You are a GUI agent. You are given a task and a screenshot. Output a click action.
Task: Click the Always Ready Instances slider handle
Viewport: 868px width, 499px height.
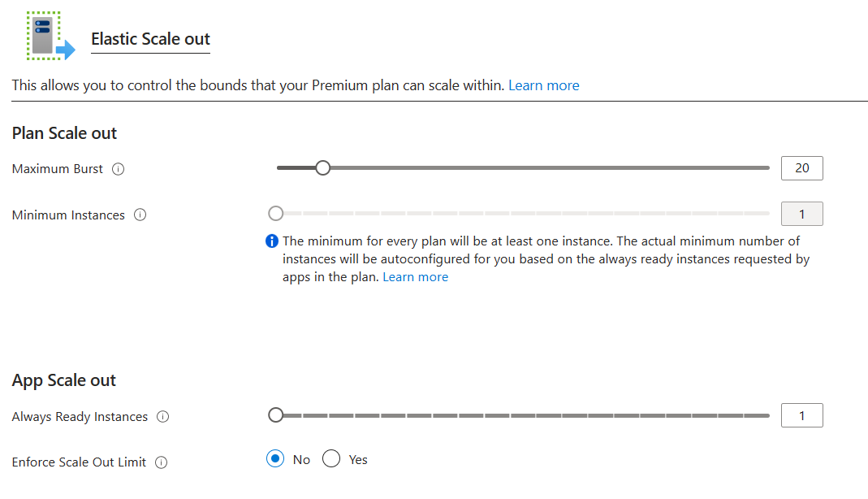pos(276,415)
